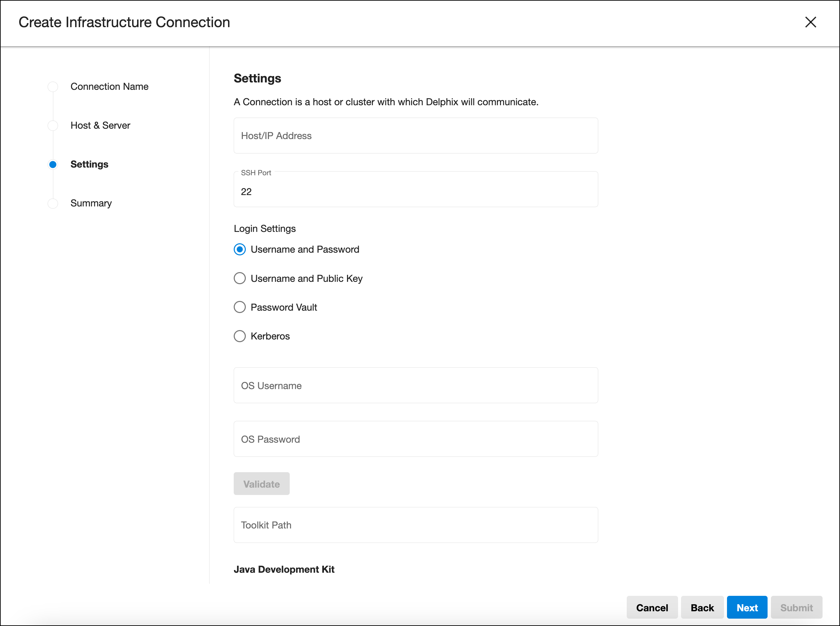Click the blue Settings step indicator
This screenshot has height=626, width=840.
pos(53,165)
